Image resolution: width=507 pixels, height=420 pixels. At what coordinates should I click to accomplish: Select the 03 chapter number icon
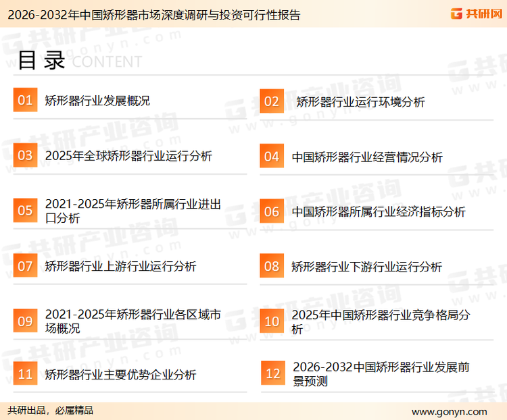25,156
